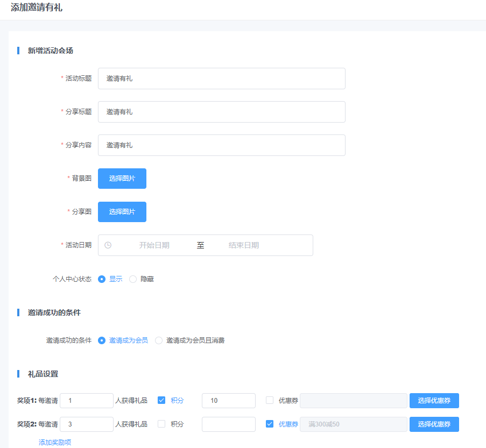Select 邀请成为会员 radio option

coord(102,340)
